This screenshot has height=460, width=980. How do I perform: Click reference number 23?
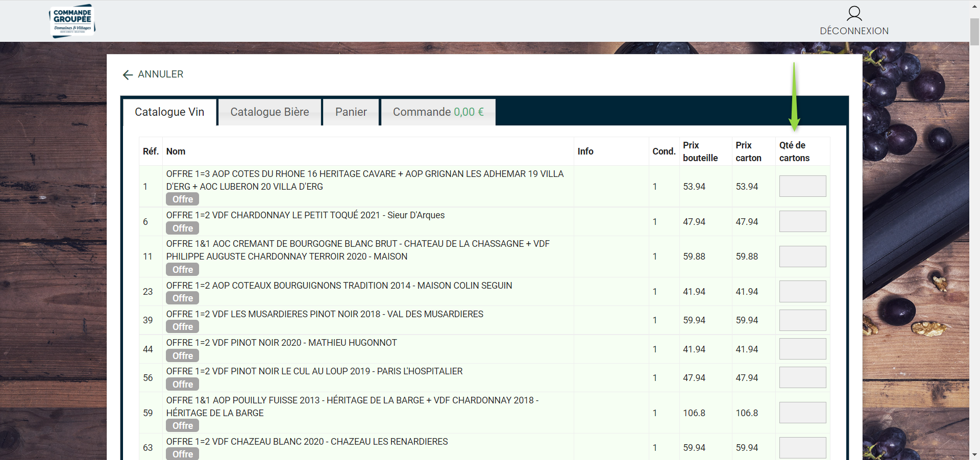148,292
